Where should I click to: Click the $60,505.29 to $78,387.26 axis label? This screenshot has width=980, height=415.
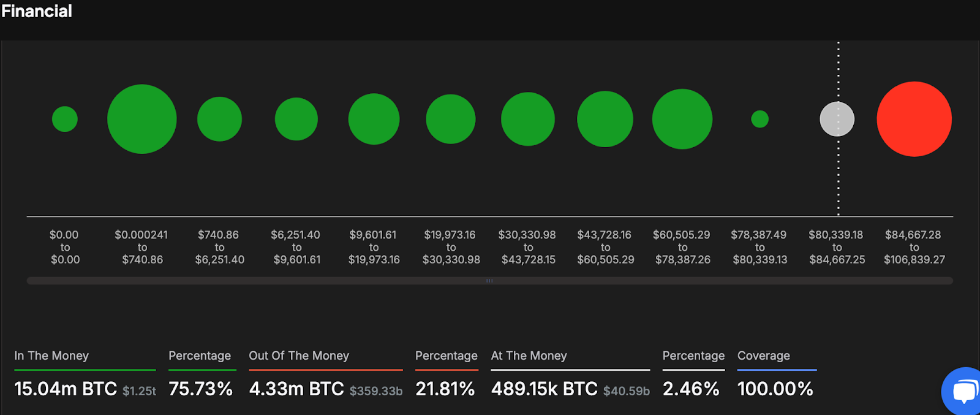pos(682,247)
